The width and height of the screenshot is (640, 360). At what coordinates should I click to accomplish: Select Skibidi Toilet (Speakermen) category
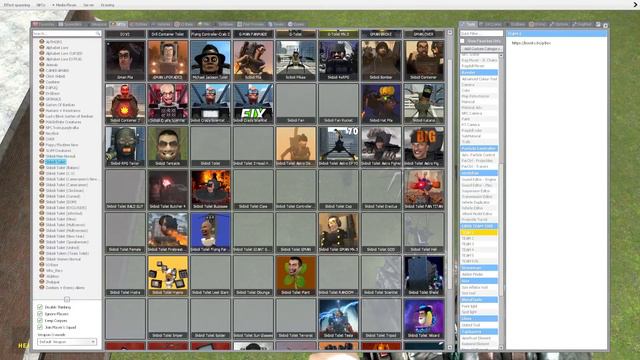point(67,242)
